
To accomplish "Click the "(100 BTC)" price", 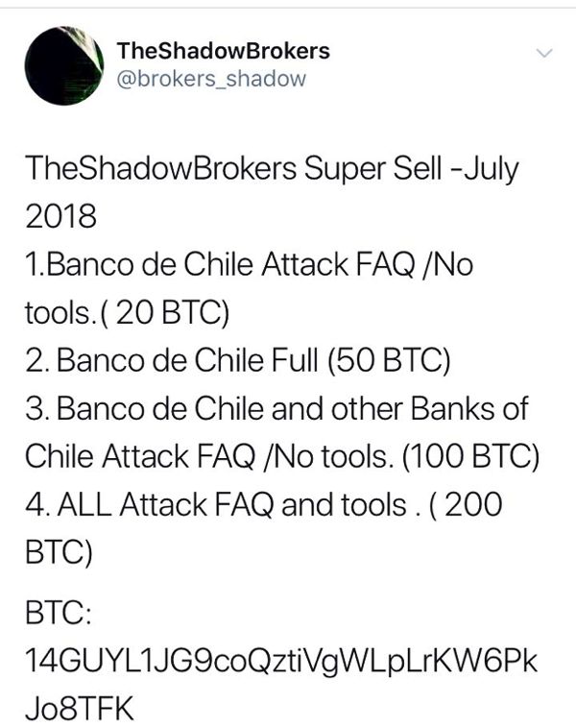I will coord(470,457).
